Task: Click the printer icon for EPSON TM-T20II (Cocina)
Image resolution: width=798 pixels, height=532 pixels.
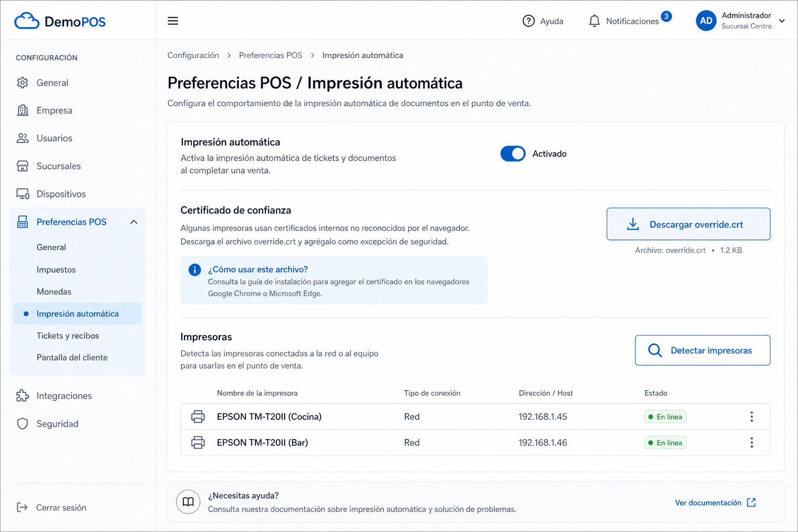Action: [x=198, y=417]
